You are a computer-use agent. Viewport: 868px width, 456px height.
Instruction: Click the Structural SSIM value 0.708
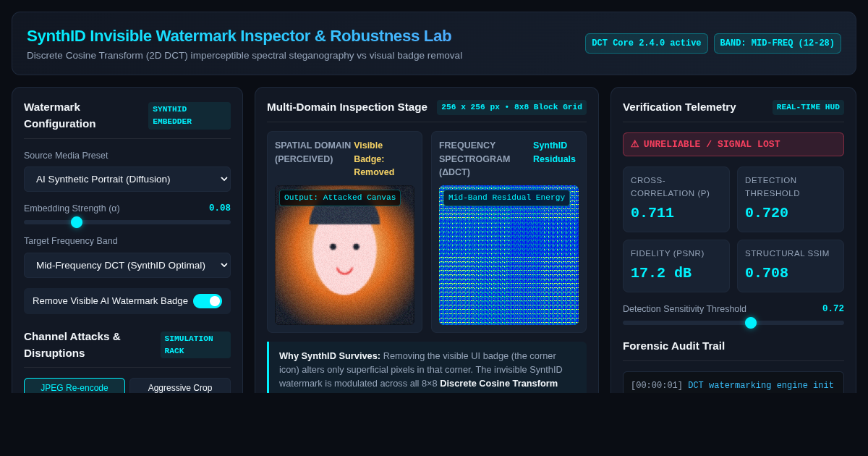[767, 273]
